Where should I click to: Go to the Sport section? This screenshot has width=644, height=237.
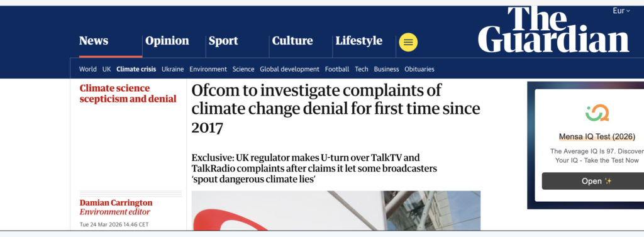pyautogui.click(x=223, y=41)
